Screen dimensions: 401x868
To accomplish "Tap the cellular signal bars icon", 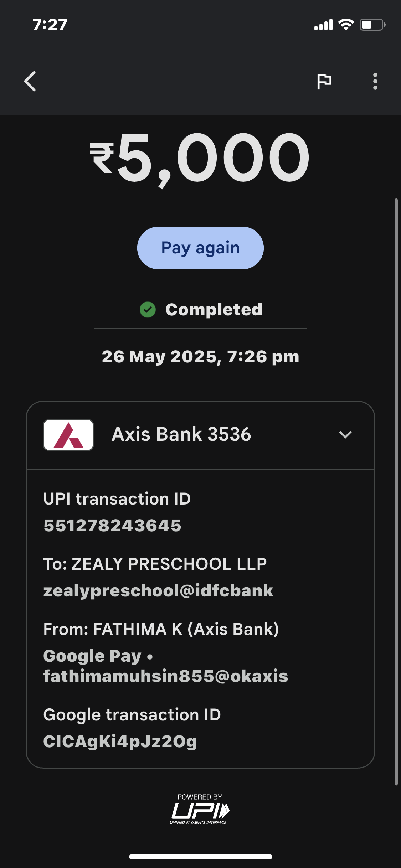I will click(x=323, y=25).
